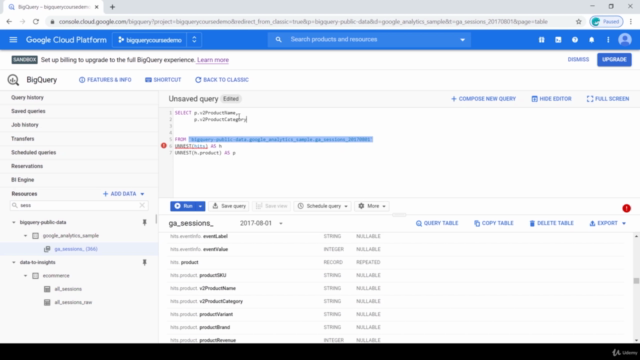The height and width of the screenshot is (360, 640).
Task: Open the user account avatar
Action: point(624,40)
